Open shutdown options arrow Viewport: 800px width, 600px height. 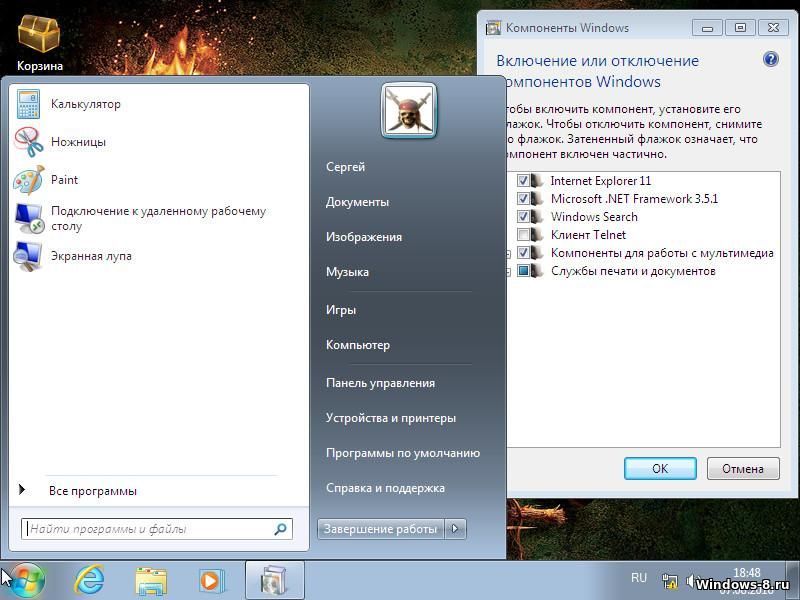pyautogui.click(x=455, y=529)
